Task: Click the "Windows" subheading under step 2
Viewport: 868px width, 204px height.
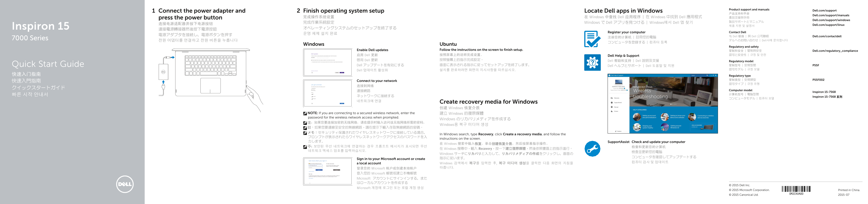Action: coord(314,44)
